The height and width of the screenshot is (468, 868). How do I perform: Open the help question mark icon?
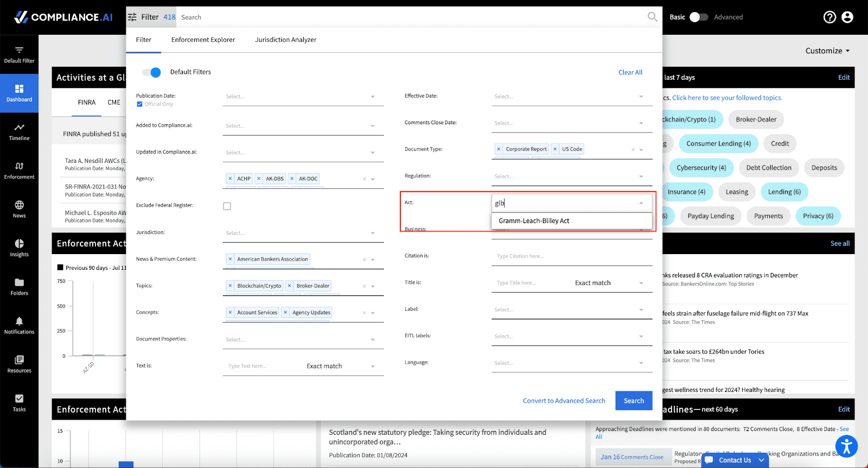pyautogui.click(x=829, y=17)
